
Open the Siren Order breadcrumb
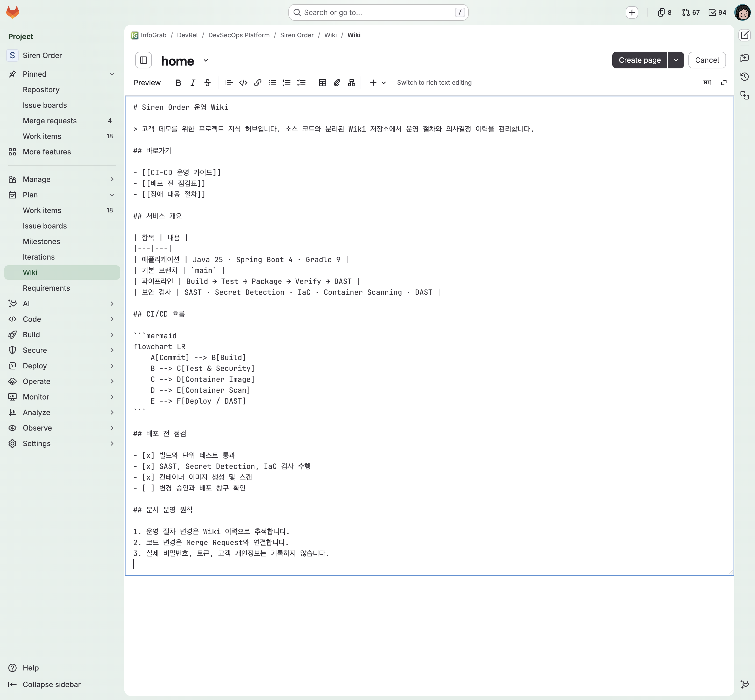pyautogui.click(x=297, y=35)
